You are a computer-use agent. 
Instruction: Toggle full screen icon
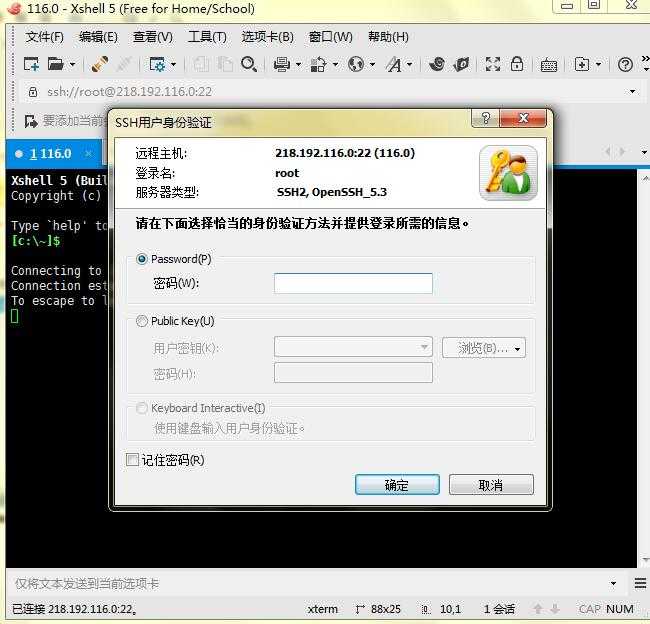(492, 64)
